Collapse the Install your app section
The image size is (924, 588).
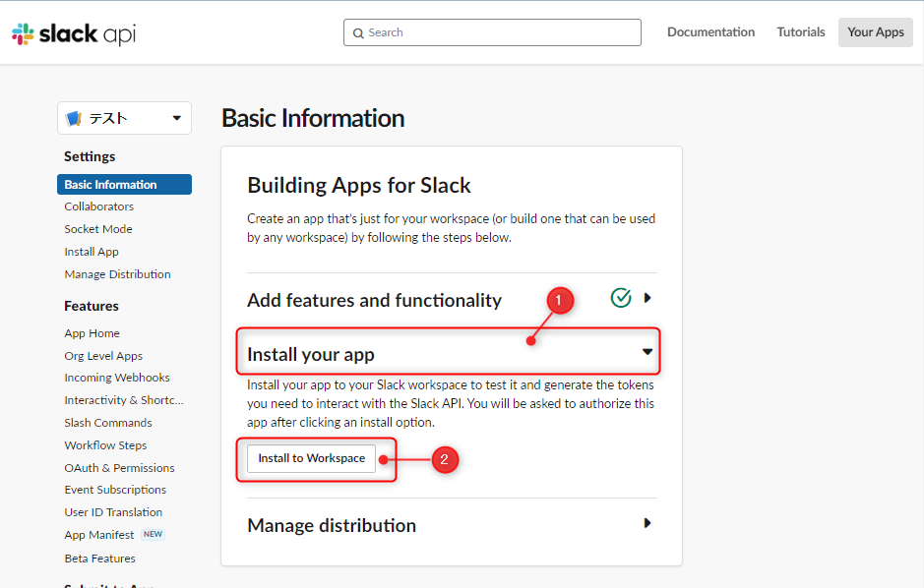647,350
